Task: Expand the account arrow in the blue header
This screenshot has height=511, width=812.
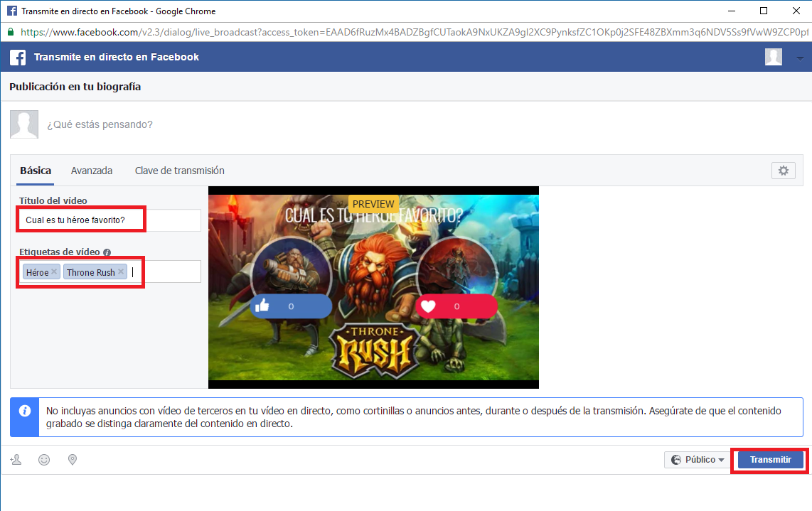Action: coord(800,58)
